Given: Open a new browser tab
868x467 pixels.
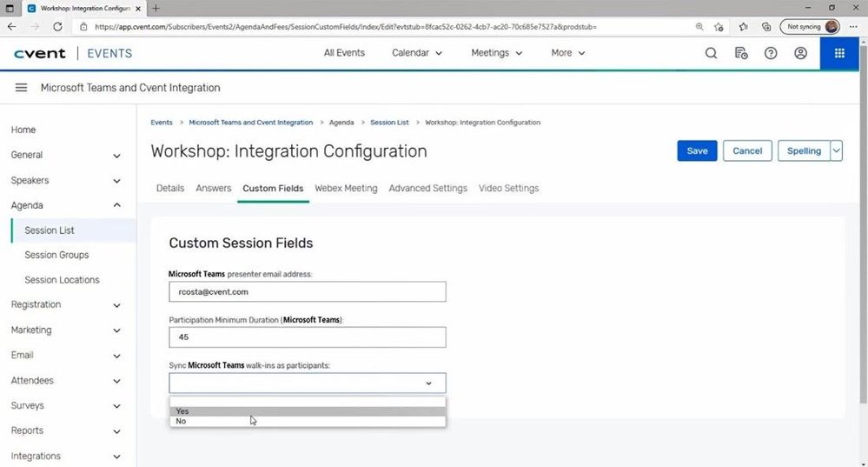Looking at the screenshot, I should (x=156, y=9).
